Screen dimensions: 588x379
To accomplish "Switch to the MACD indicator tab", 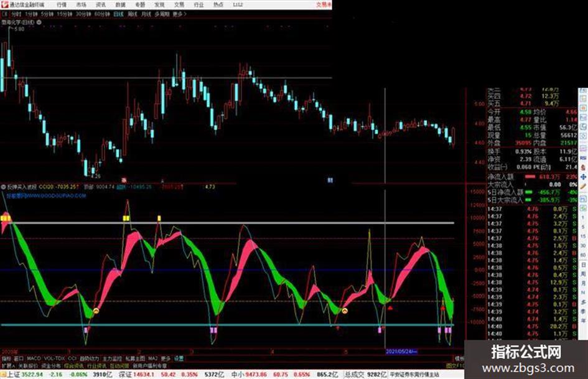I will coord(34,358).
